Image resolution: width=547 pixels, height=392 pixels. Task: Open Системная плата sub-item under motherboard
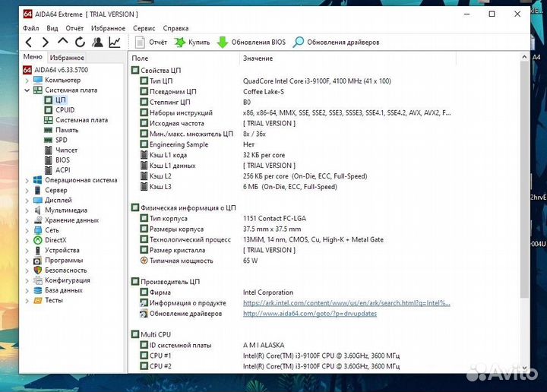coord(81,120)
